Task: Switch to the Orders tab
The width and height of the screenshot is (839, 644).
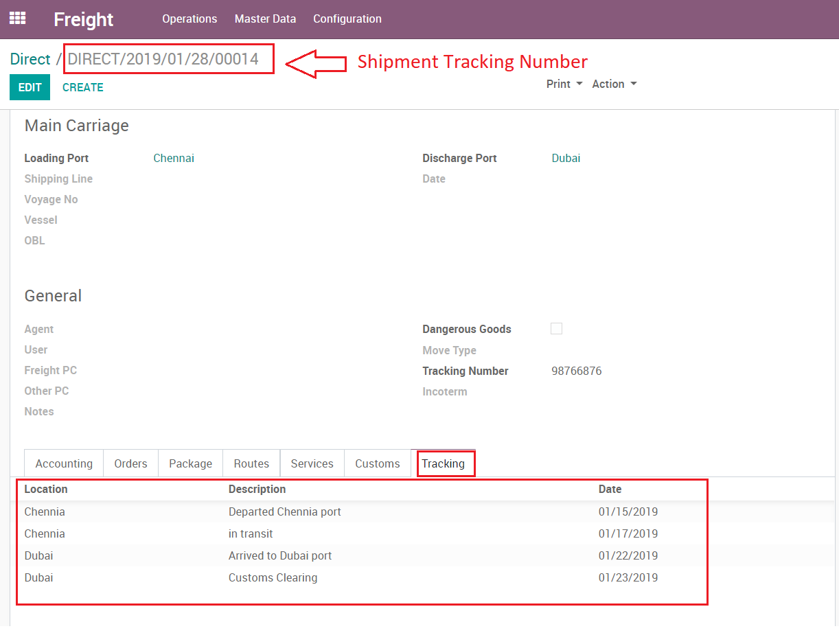Action: 130,463
